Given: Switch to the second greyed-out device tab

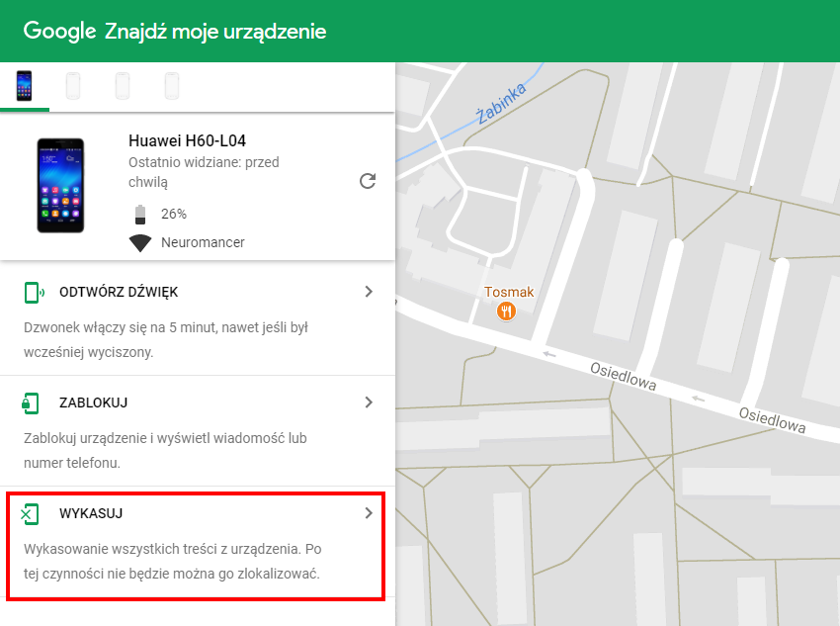Looking at the screenshot, I should coord(73,86).
